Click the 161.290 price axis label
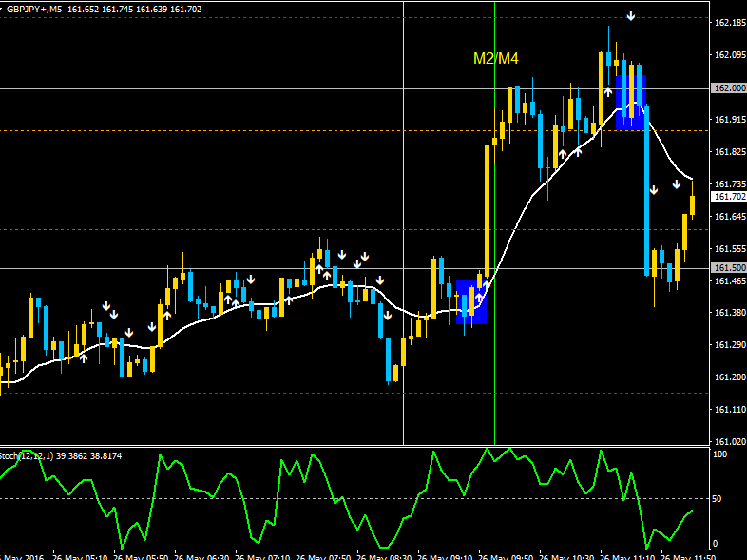The width and height of the screenshot is (747, 560). [730, 344]
